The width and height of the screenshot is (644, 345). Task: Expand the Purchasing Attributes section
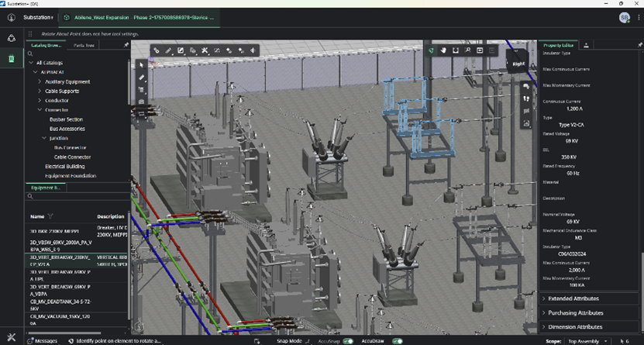(575, 312)
